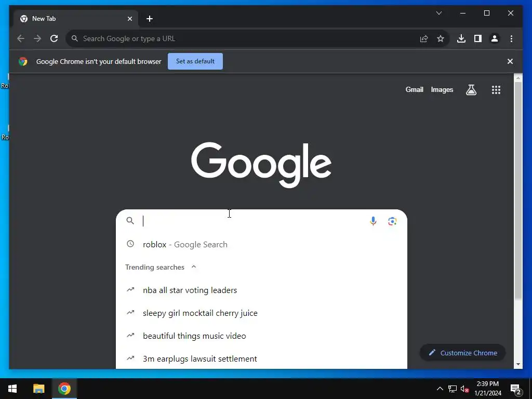Search by image with Google Lens icon
The image size is (532, 399).
[x=392, y=221]
